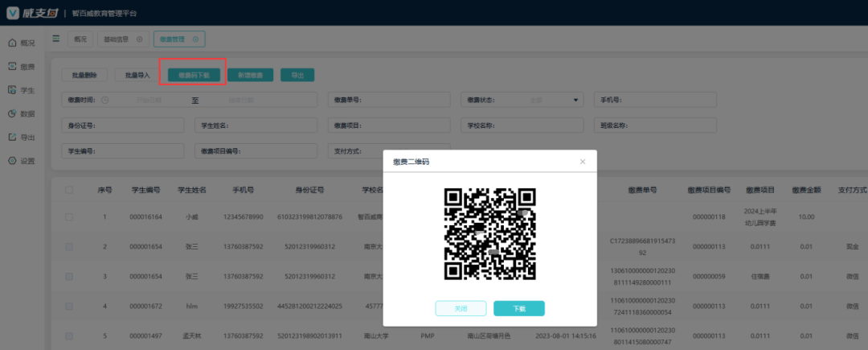
Task: Open the 设置 settings sidebar icon
Action: (12, 160)
